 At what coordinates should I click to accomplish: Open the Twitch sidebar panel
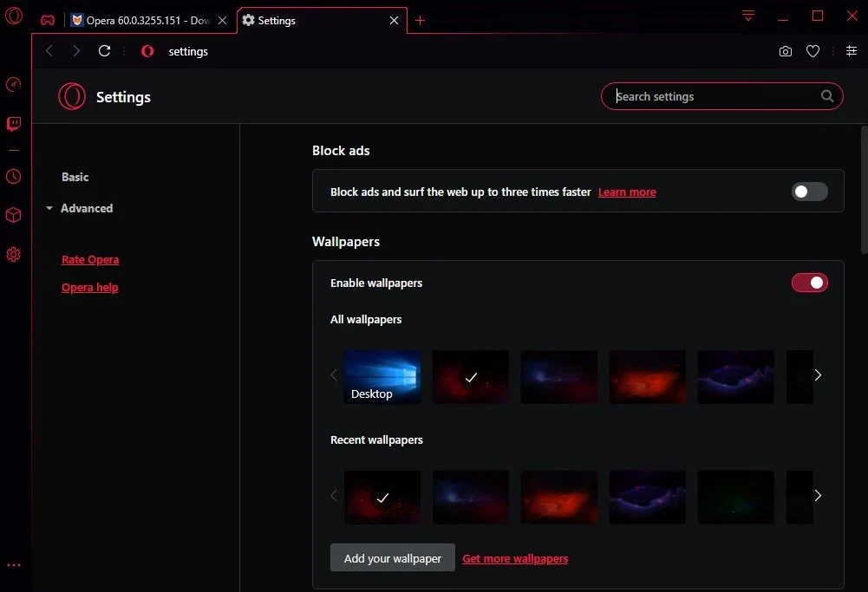14,123
